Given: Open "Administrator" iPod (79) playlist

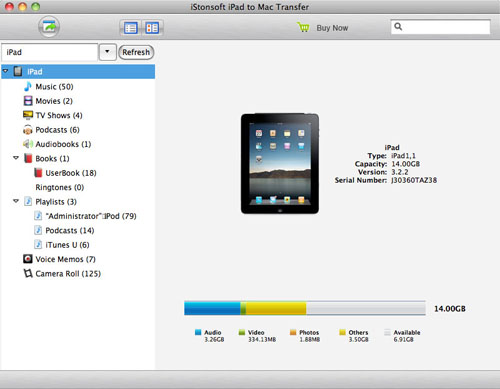Looking at the screenshot, I should 91,216.
